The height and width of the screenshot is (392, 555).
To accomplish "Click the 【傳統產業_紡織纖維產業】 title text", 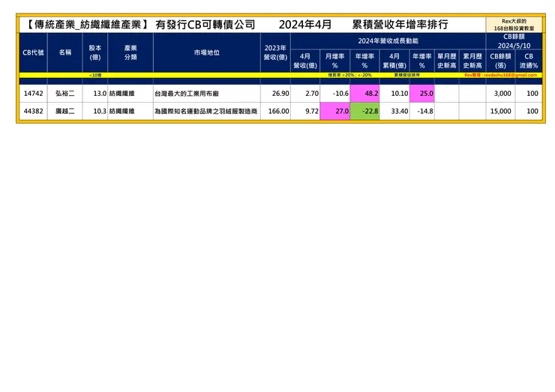I will pos(88,25).
